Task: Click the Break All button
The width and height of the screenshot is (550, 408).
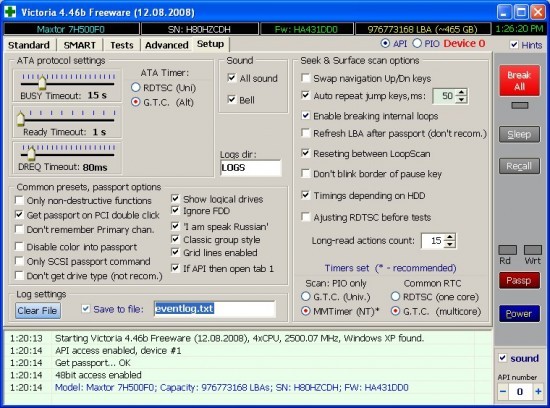Action: click(x=519, y=80)
